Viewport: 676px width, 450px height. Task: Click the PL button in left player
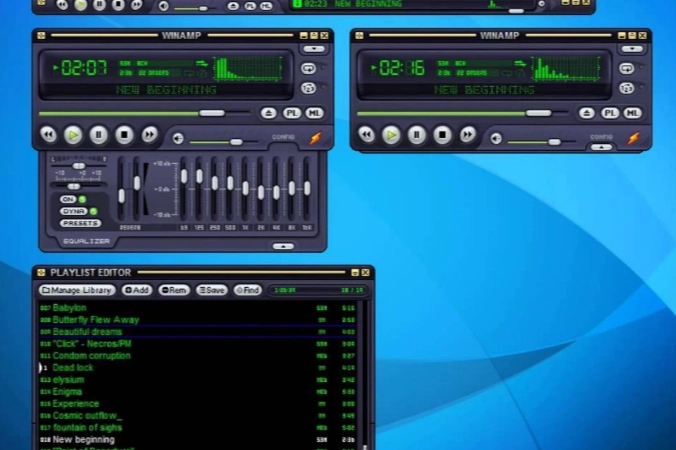pos(291,113)
